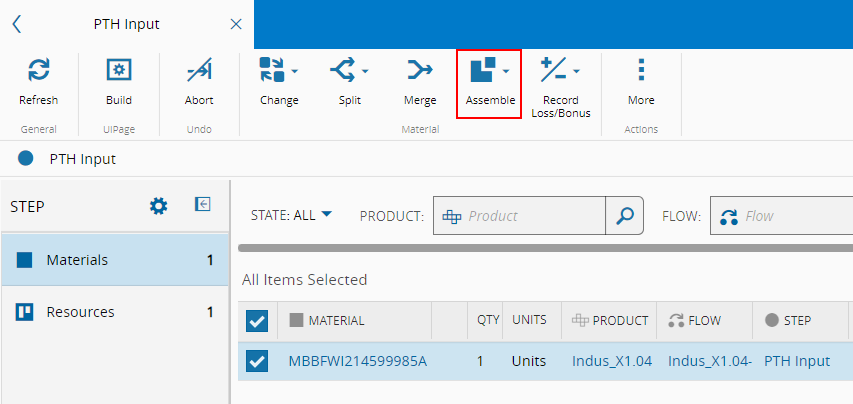Expand the Change dropdown arrow
The height and width of the screenshot is (404, 853).
pos(294,71)
